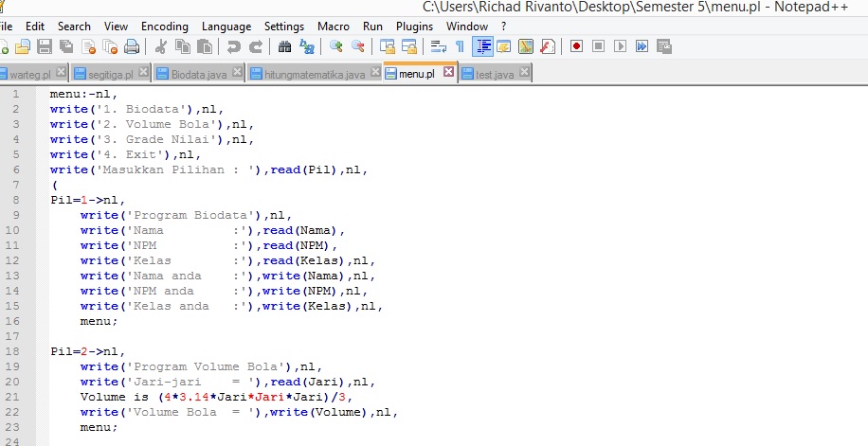The width and height of the screenshot is (868, 446).
Task: Click line number 7 in margin
Action: click(15, 185)
